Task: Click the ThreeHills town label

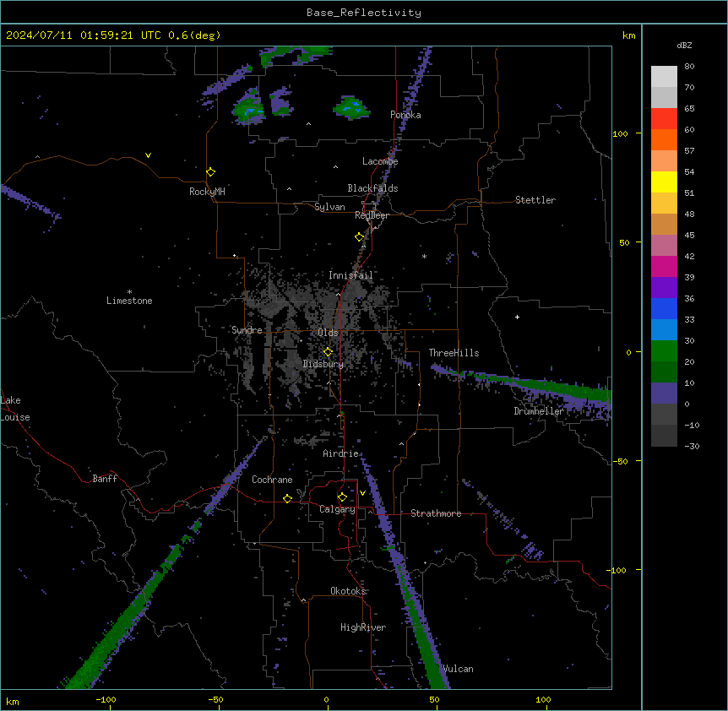Action: (x=454, y=353)
